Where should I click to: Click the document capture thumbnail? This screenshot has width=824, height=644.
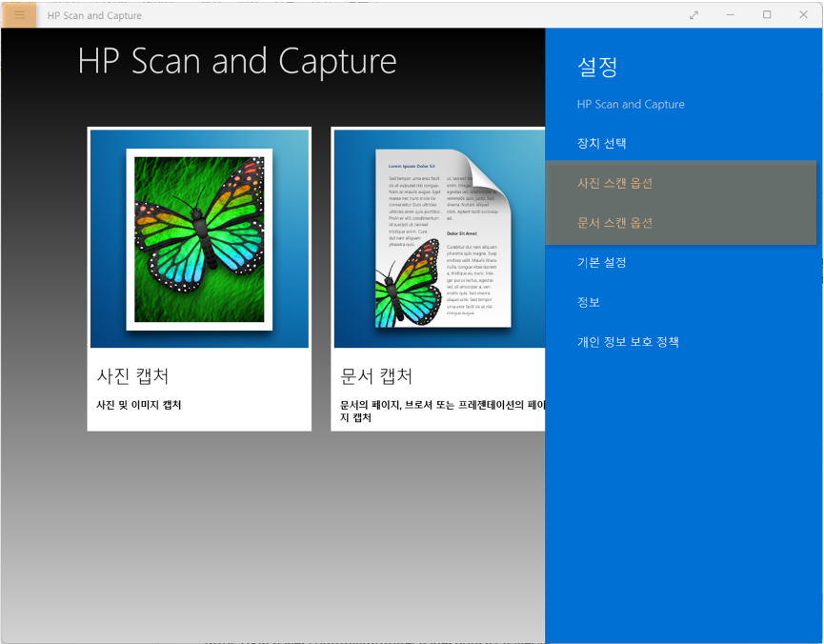coord(439,239)
